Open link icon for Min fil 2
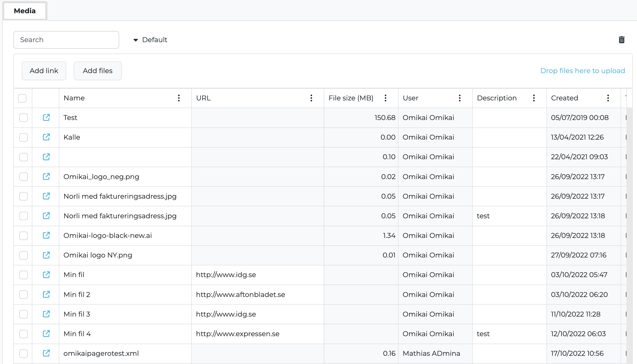637x364 pixels. (46, 294)
